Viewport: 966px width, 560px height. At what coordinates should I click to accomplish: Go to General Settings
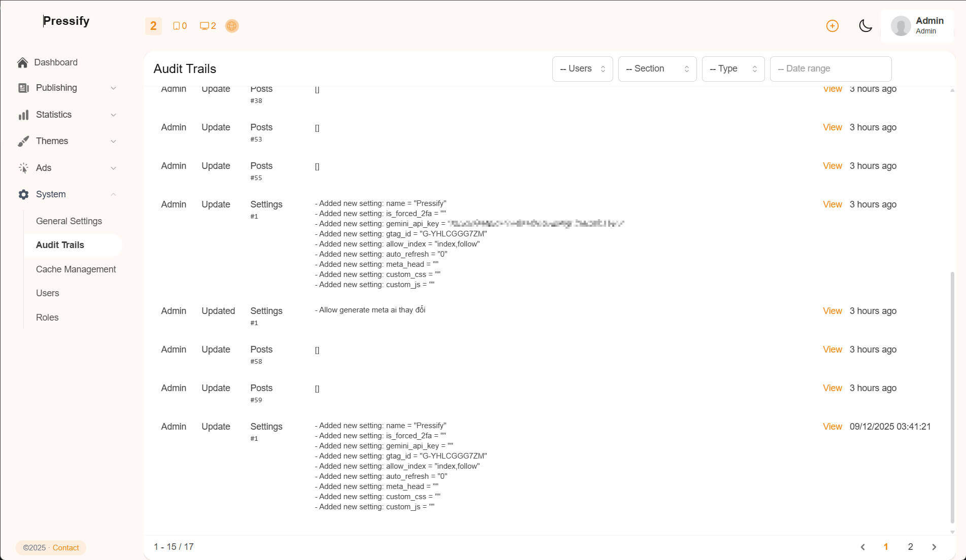click(69, 221)
